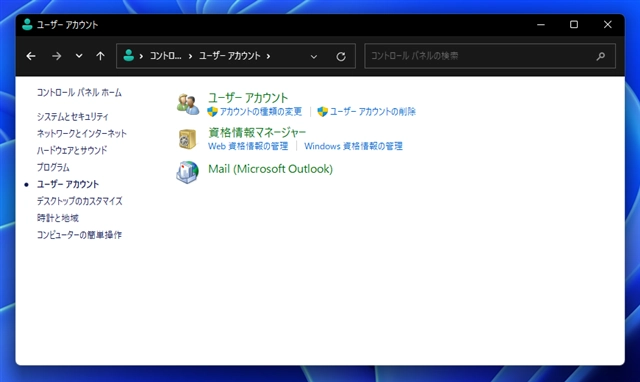Open ネットワークとインターネット in sidebar

(x=82, y=133)
